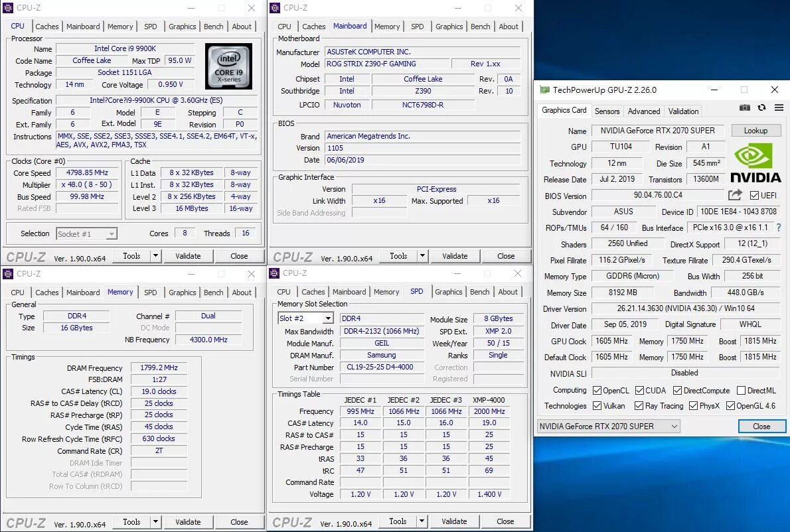Expand Tools arrow in CPU window
The height and width of the screenshot is (532, 790).
pyautogui.click(x=156, y=255)
